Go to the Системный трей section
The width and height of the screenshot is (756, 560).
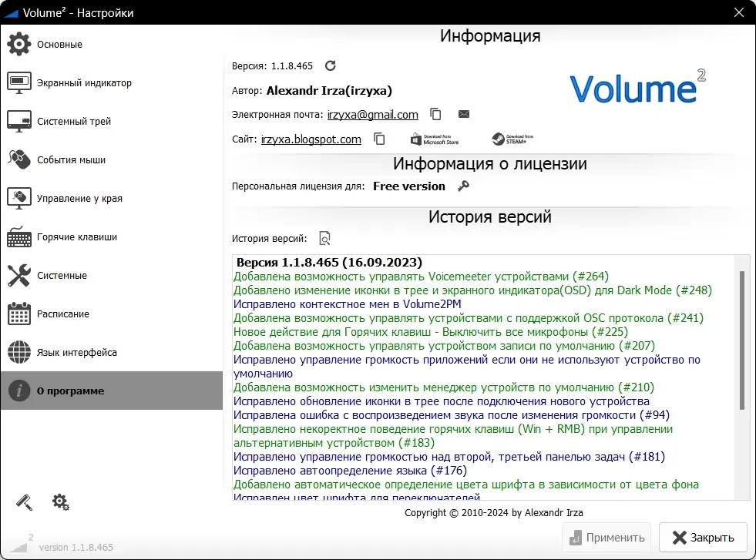[x=74, y=122]
